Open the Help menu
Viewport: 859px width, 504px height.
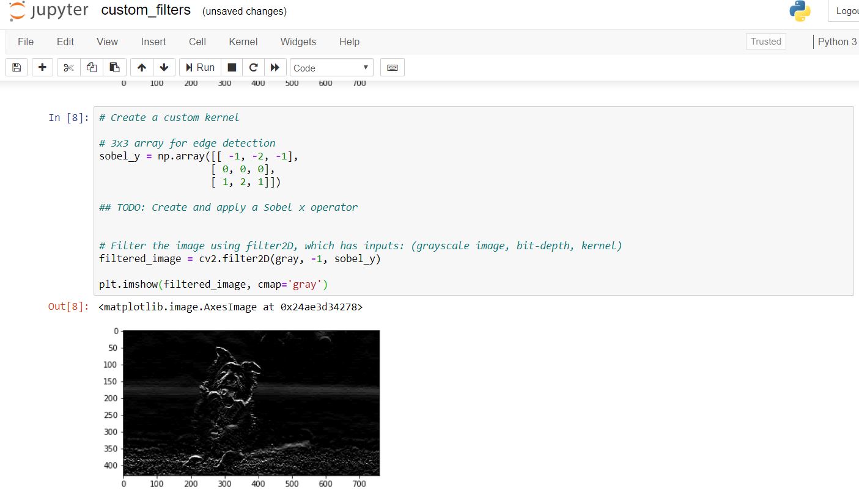[349, 42]
